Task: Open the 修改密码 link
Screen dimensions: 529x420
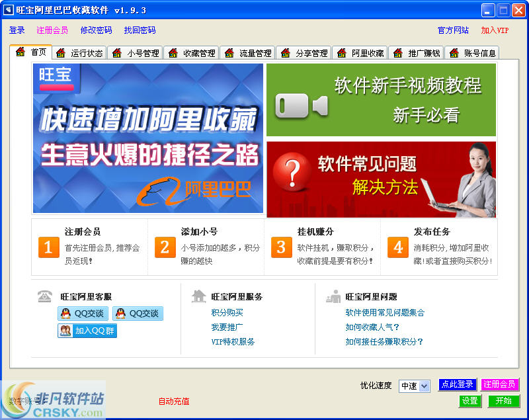Action: 96,30
